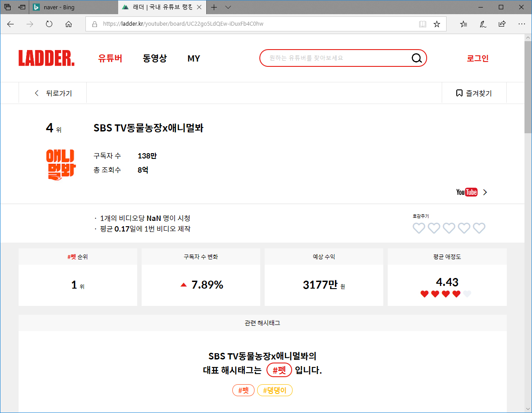Screen dimensions: 532x413
Task: Click #펫 in 순위 card header
Action: coord(72,257)
